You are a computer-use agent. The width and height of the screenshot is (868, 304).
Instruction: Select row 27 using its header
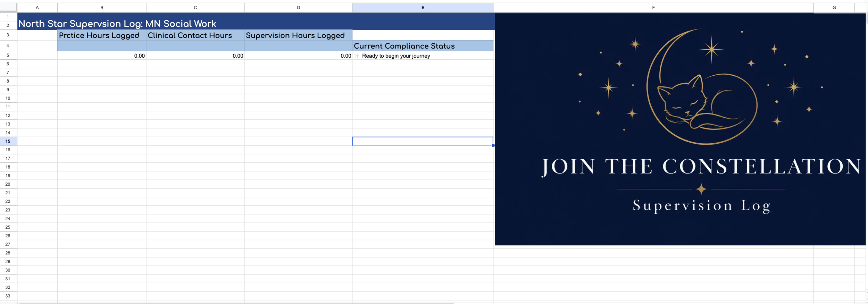tap(8, 244)
